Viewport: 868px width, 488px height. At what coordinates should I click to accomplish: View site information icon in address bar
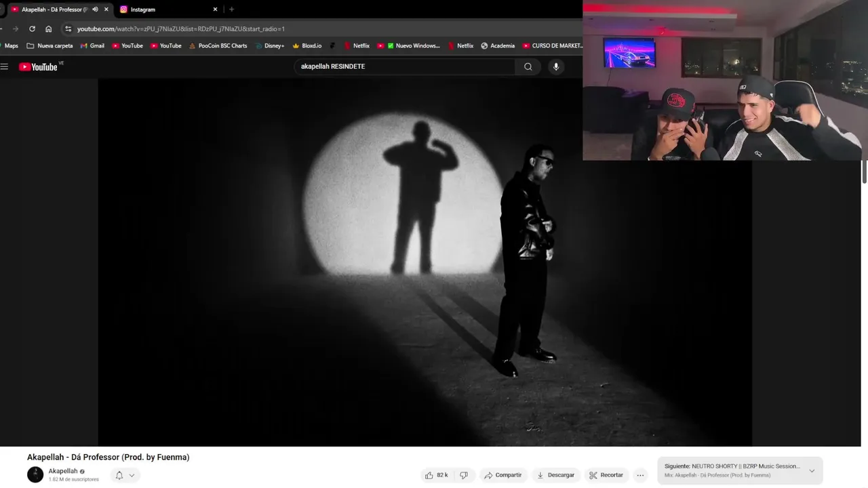pyautogui.click(x=68, y=29)
